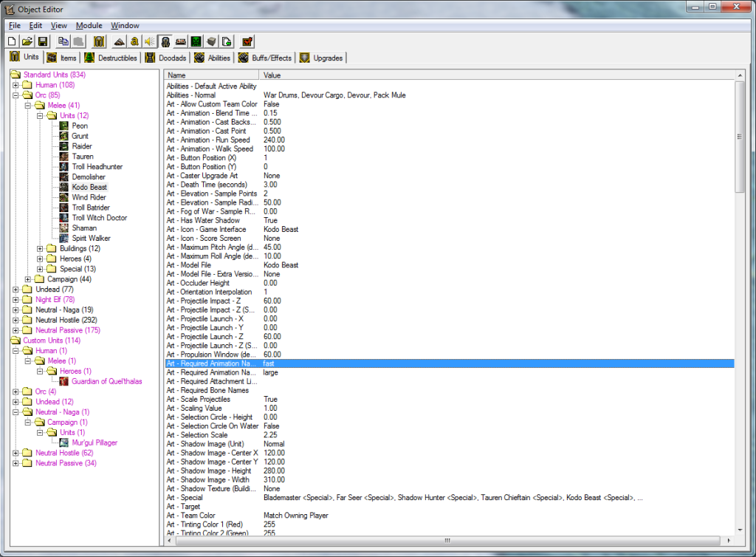Select the 'Art - Team Color' row
Viewport: 756px width, 557px height.
450,516
